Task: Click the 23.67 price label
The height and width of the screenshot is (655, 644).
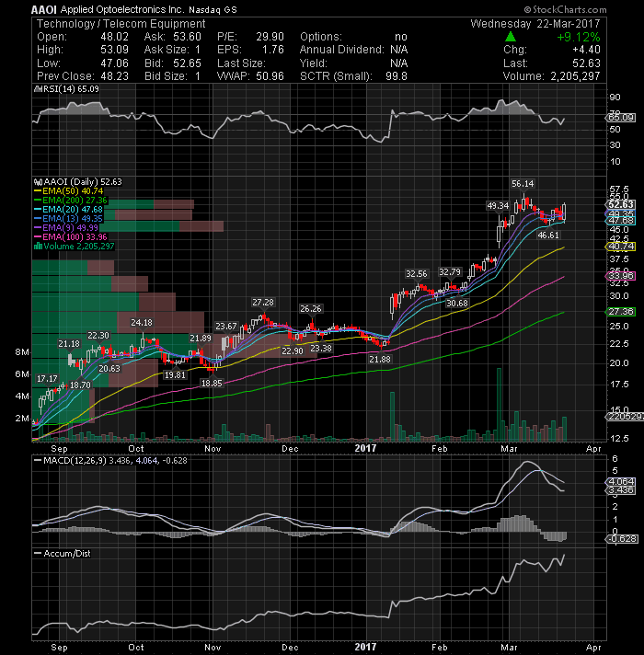Action: 226,327
